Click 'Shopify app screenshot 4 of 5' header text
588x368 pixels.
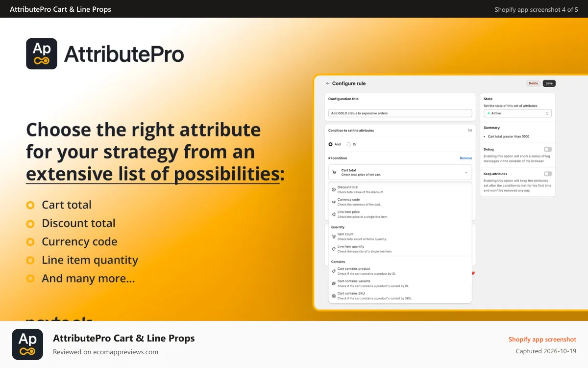click(x=537, y=9)
